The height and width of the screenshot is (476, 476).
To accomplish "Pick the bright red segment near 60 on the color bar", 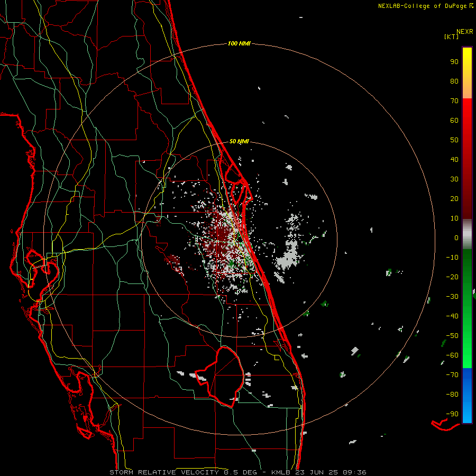I will click(x=467, y=115).
